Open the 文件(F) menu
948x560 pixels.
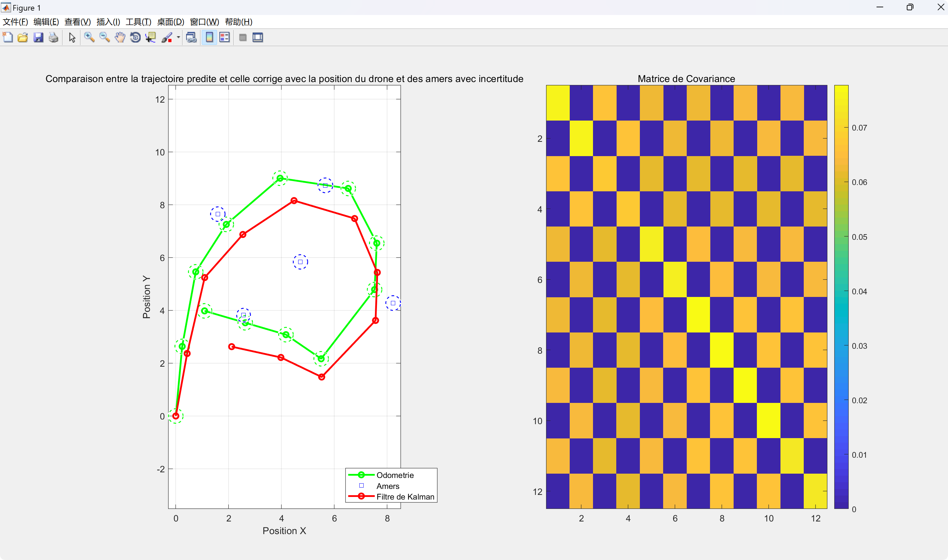pyautogui.click(x=15, y=22)
